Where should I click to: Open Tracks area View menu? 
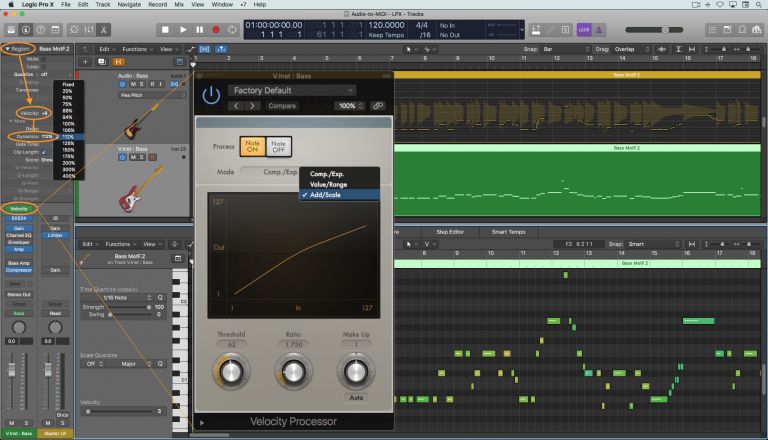[x=168, y=49]
